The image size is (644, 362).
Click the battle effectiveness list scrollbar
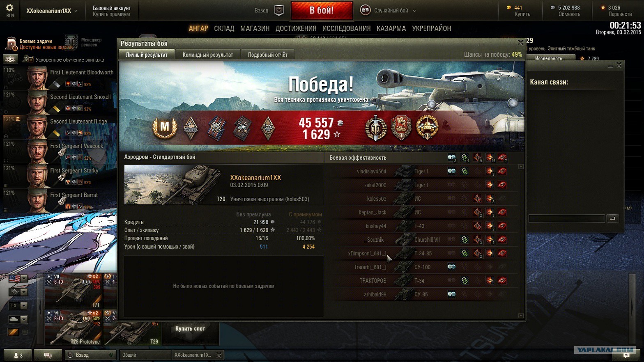[521, 241]
